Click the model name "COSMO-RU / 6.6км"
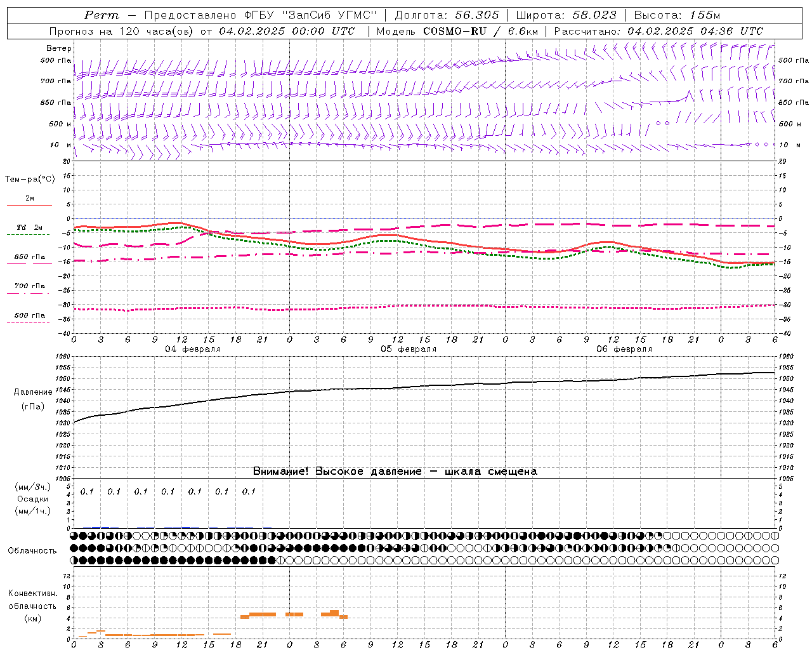 481,31
